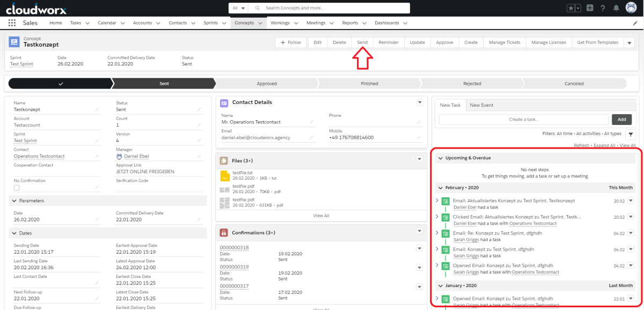
Task: Click the testfile.txt file icon
Action: tap(225, 176)
